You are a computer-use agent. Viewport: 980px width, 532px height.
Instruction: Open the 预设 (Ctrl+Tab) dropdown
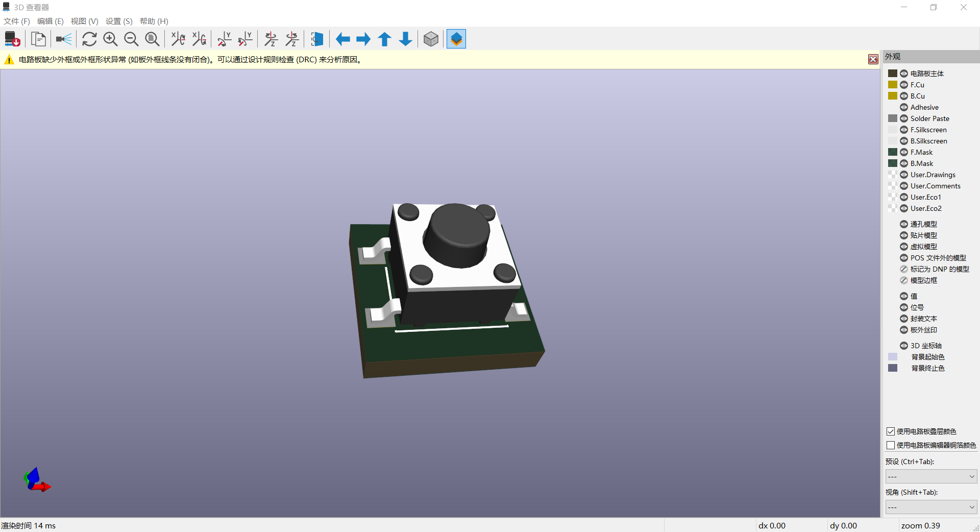931,476
